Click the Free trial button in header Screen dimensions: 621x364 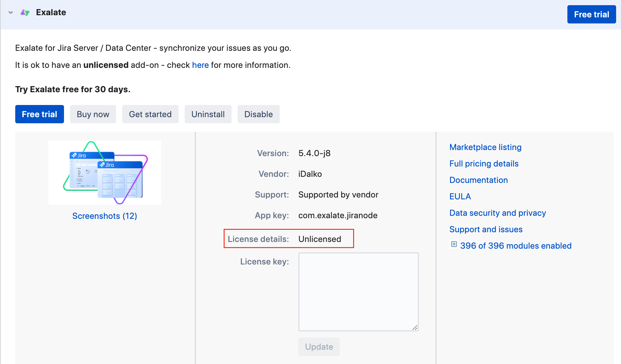(x=591, y=14)
